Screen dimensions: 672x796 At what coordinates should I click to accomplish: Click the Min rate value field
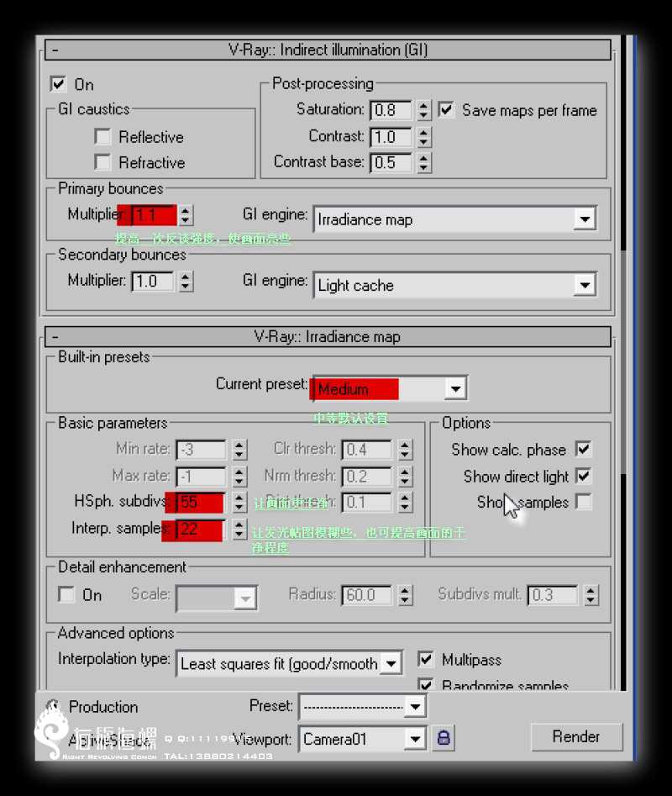[x=202, y=450]
